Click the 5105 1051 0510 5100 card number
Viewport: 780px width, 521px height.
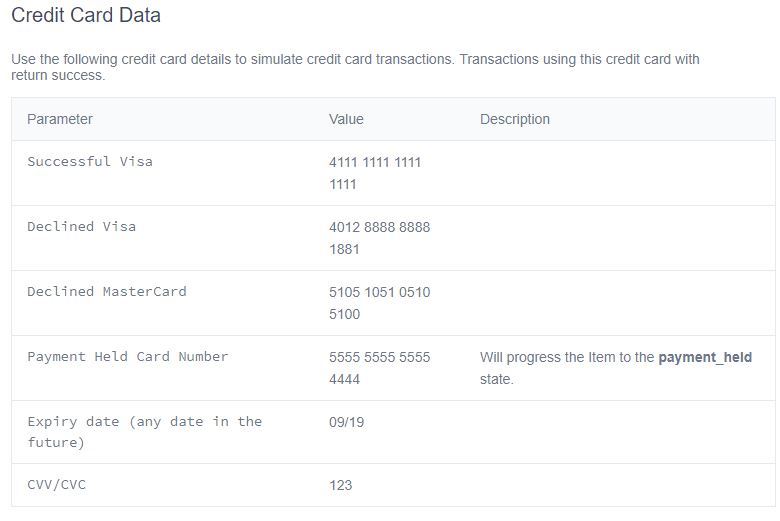(x=379, y=303)
